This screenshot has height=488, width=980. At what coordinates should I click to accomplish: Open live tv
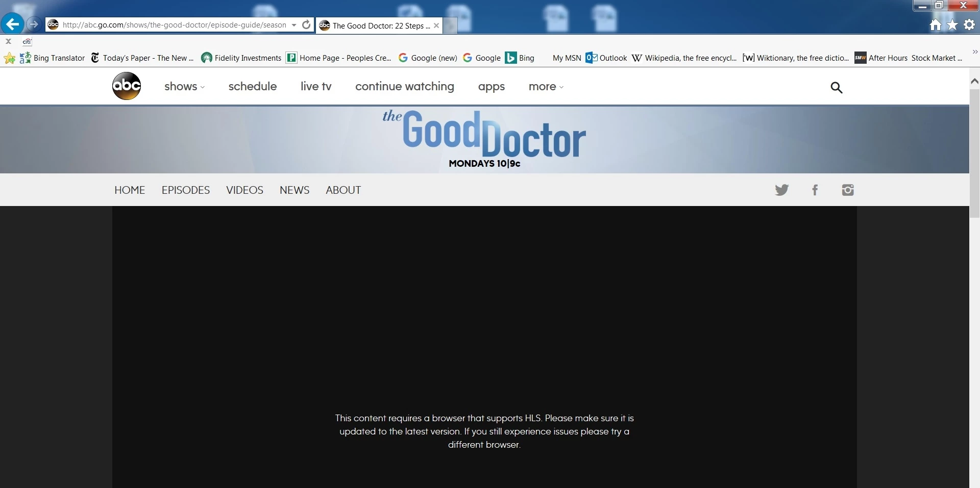(x=316, y=87)
